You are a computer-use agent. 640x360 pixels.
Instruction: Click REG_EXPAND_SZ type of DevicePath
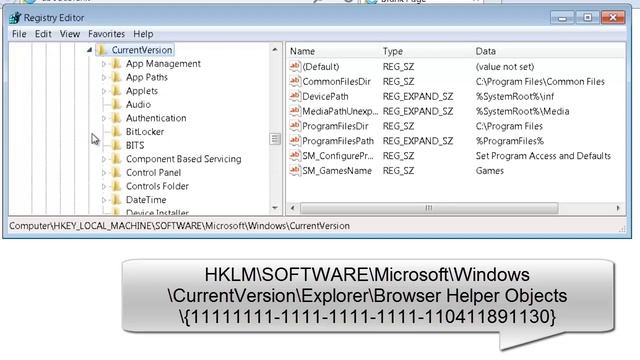coord(418,97)
